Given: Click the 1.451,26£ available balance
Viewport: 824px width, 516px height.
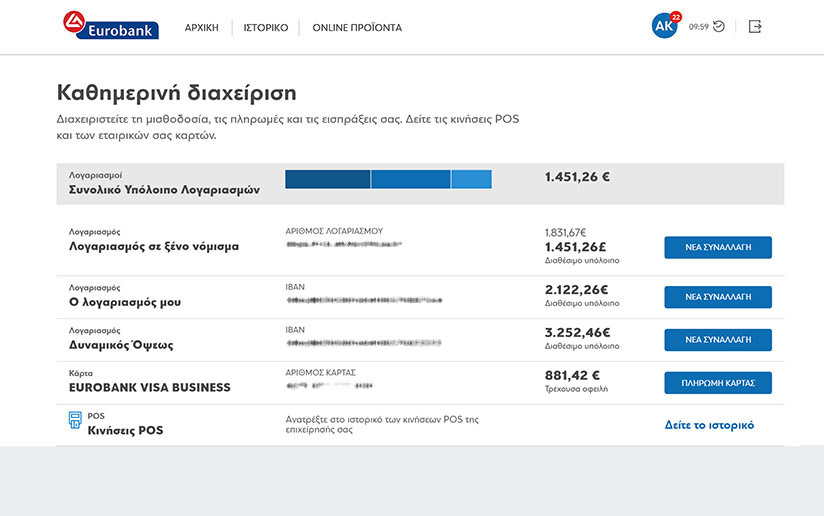Looking at the screenshot, I should pos(575,247).
